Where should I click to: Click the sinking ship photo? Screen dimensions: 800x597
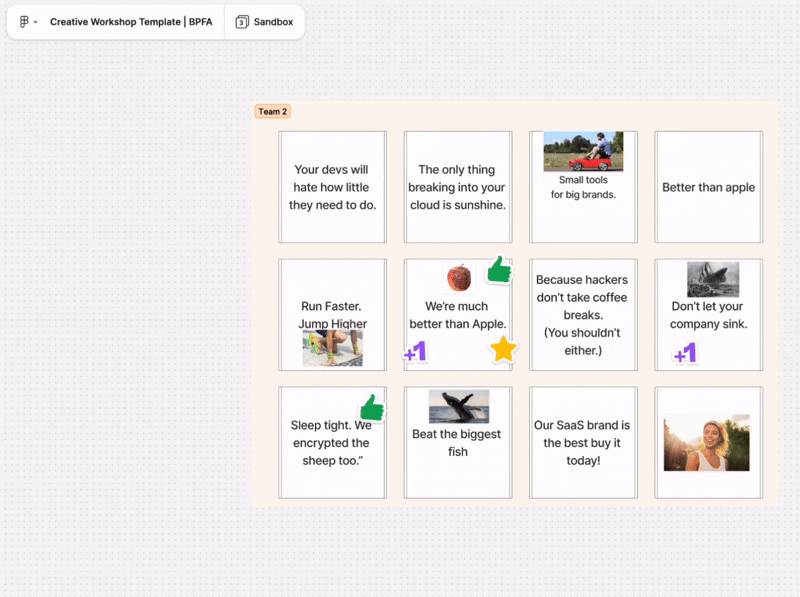(713, 279)
